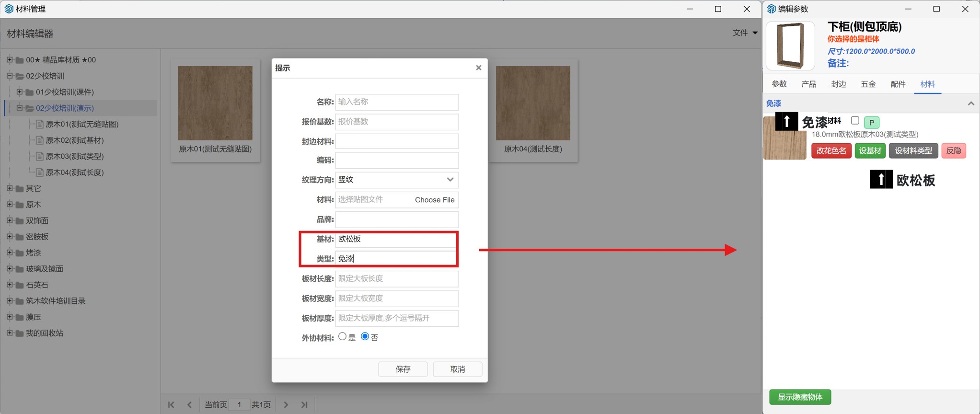The height and width of the screenshot is (414, 980).
Task: Switch to the 配件 tab
Action: [898, 84]
